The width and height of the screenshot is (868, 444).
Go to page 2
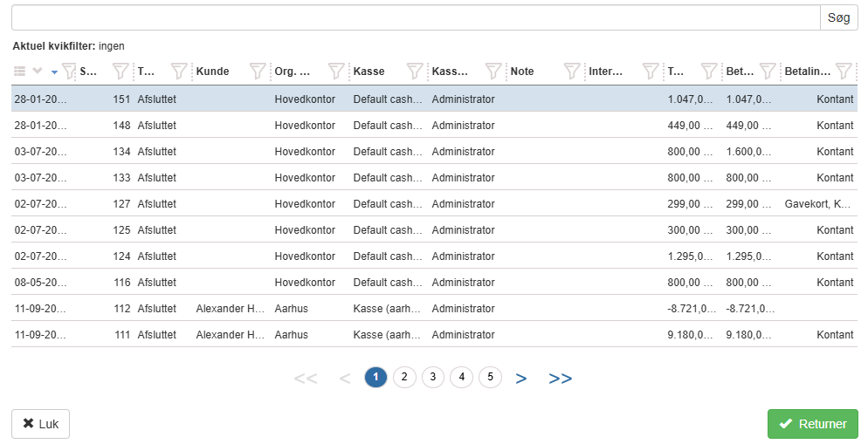(404, 377)
